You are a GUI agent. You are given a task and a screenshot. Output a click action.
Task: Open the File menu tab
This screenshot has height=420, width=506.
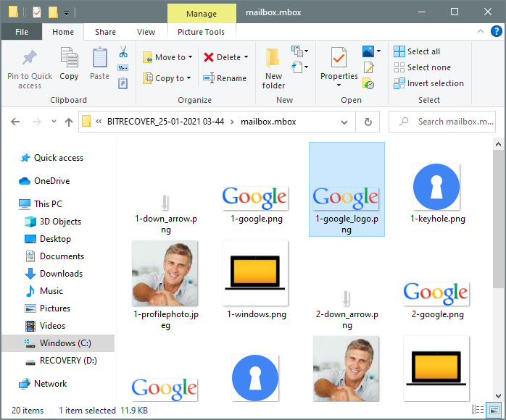coord(22,32)
